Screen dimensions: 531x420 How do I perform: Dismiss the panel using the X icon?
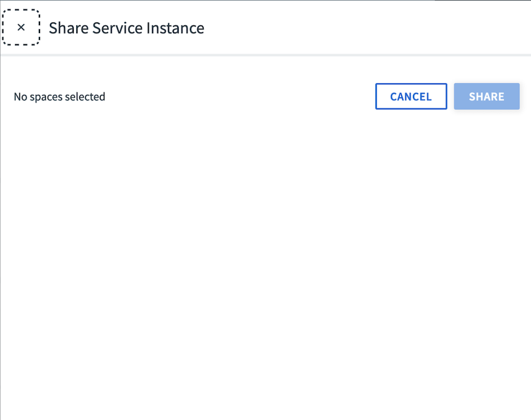(x=21, y=27)
